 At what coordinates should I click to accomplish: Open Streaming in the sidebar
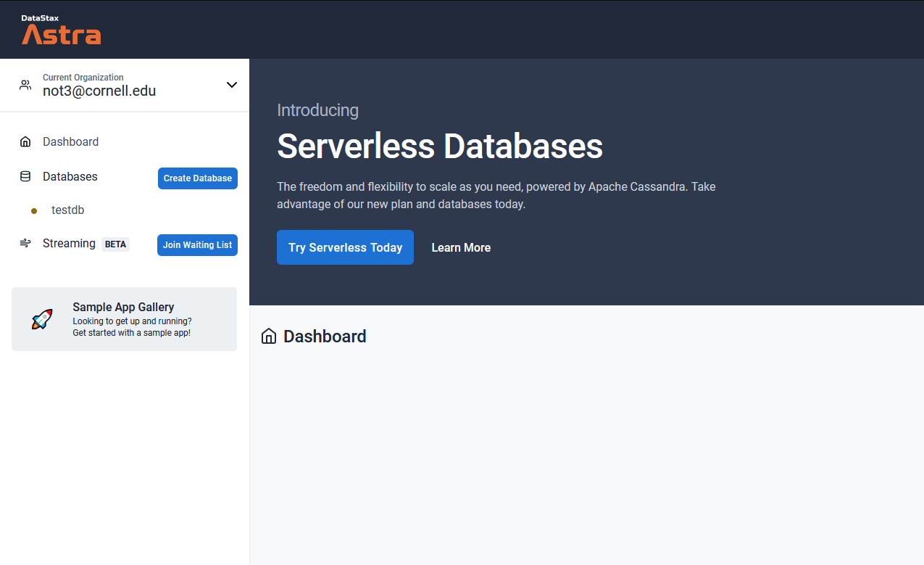[69, 243]
